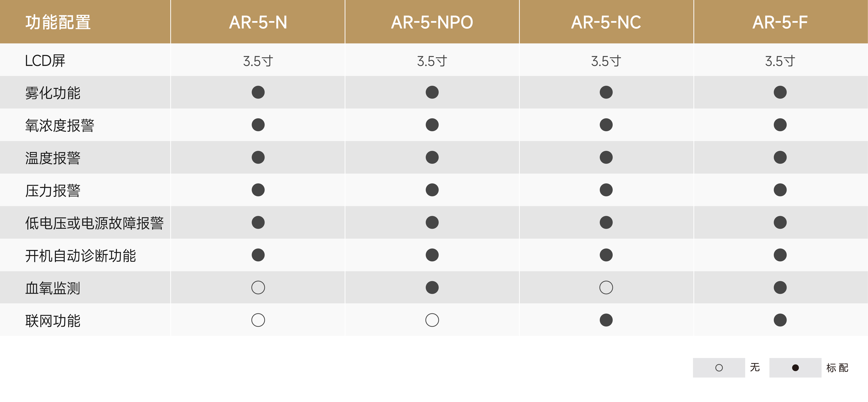868x402 pixels.
Task: Click the filled dot for AR-5-NC 压力报警
Action: (x=606, y=190)
